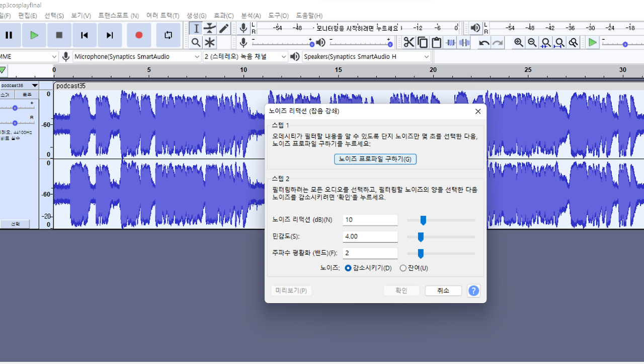Skip to the start of the project
Screen dimensions: 644x364
point(85,35)
